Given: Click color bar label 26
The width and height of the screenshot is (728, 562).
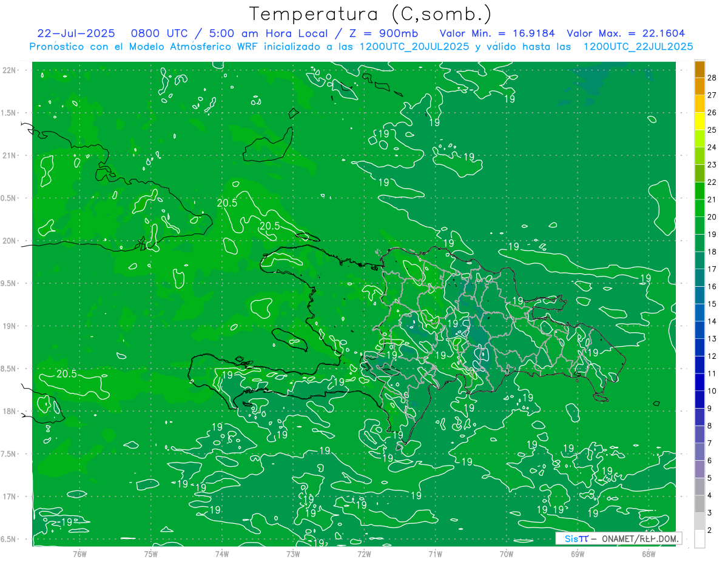Looking at the screenshot, I should (712, 112).
